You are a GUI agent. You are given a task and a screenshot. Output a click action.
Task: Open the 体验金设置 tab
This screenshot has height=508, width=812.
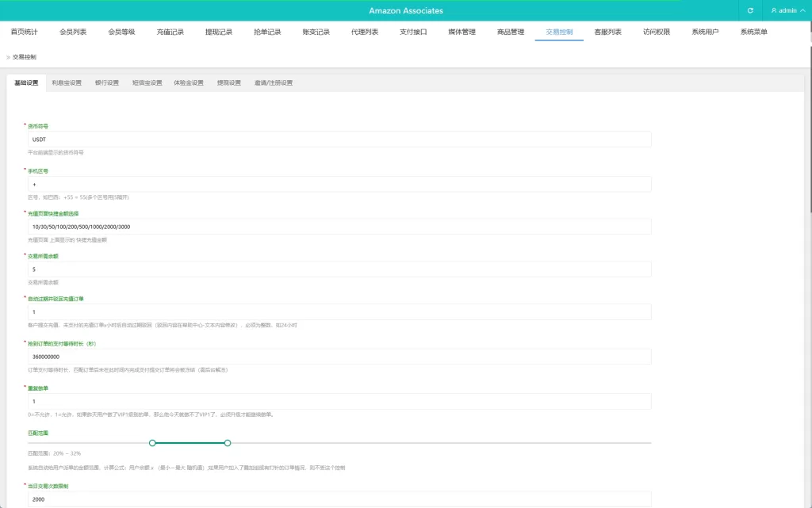(x=189, y=82)
